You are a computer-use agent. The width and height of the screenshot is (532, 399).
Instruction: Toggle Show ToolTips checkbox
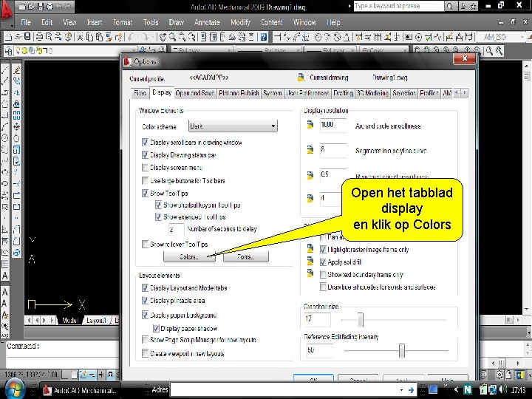pos(145,194)
